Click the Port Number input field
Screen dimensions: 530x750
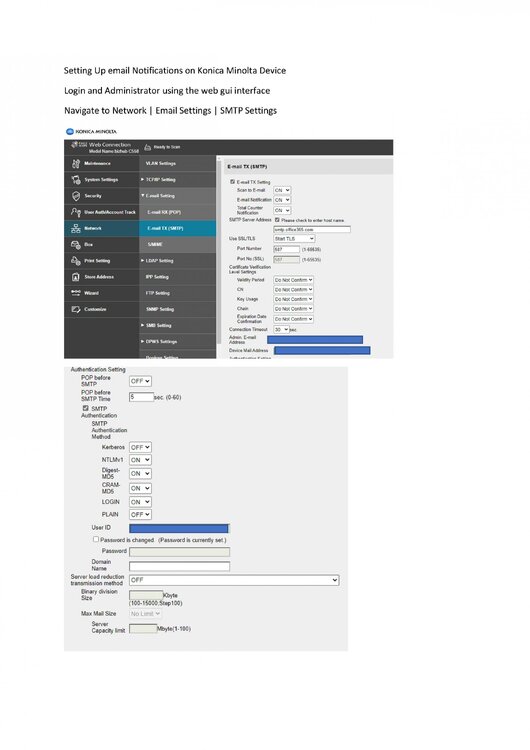[286, 249]
